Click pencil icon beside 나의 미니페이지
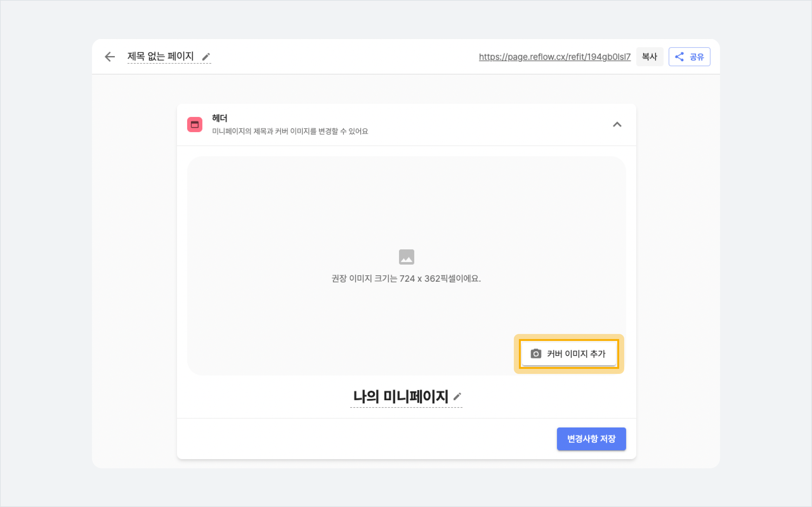Image resolution: width=812 pixels, height=507 pixels. pyautogui.click(x=457, y=397)
